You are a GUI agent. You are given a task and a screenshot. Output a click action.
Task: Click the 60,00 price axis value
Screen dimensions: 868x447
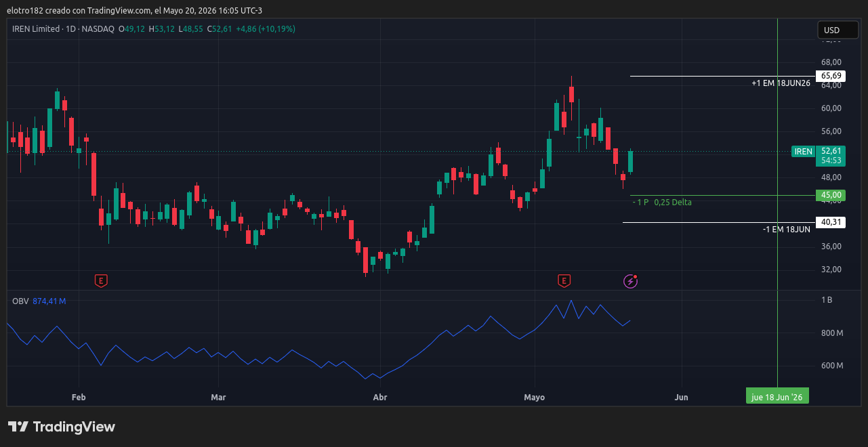831,108
